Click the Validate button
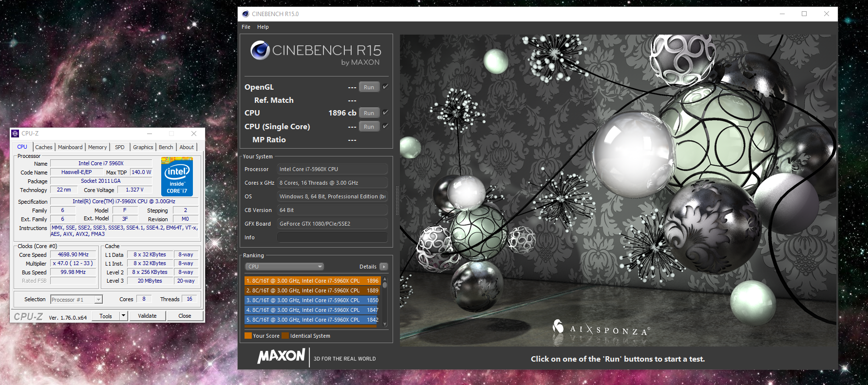868x385 pixels. coord(147,316)
